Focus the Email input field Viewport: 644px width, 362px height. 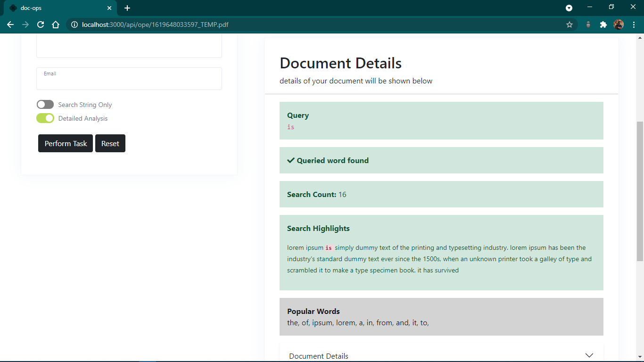pyautogui.click(x=129, y=79)
